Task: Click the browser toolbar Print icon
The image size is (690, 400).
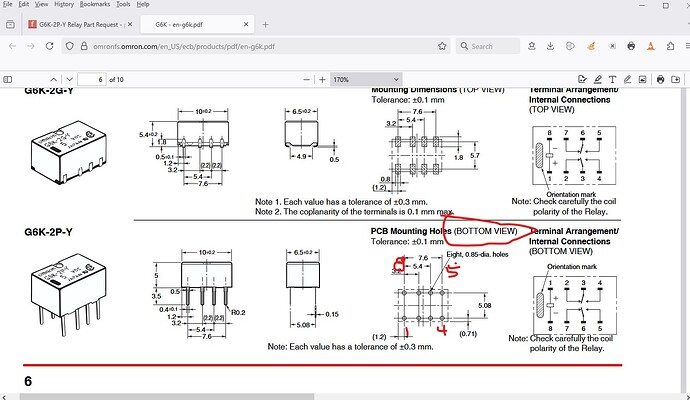Action: [x=631, y=46]
